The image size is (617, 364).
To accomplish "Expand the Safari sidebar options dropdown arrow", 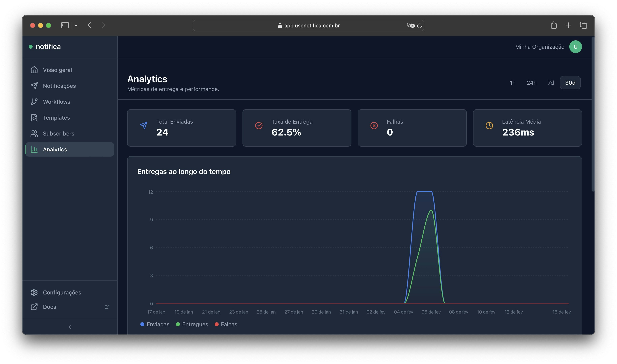I will click(76, 25).
